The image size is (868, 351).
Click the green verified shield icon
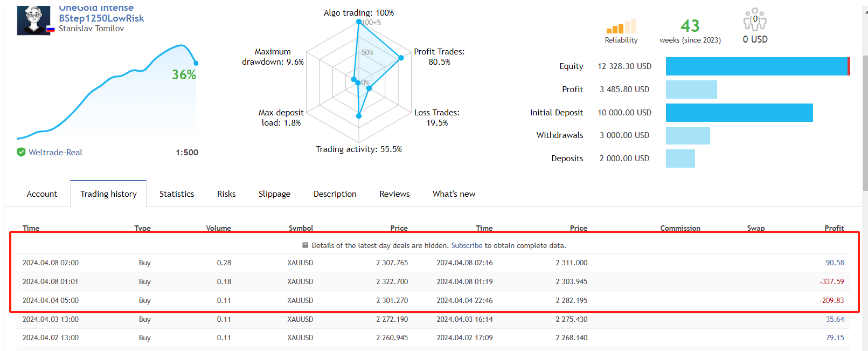click(x=22, y=153)
